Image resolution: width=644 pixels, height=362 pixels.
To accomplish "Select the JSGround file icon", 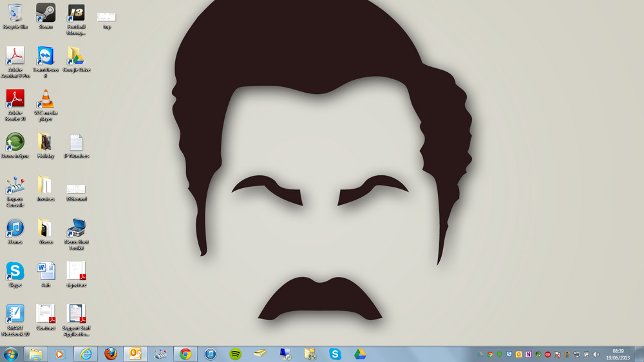I will 77,193.
